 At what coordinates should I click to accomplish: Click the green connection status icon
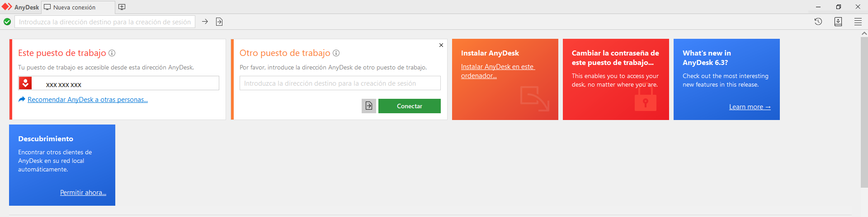coord(7,22)
